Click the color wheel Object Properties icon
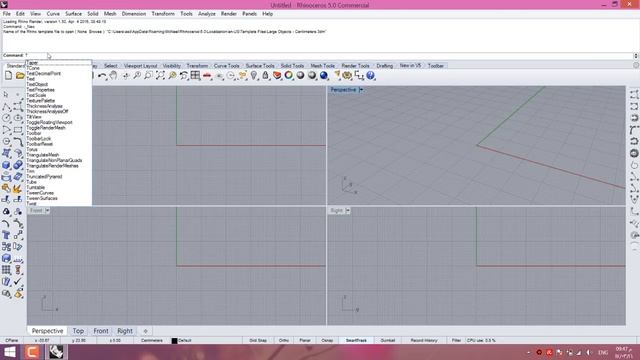The image size is (640, 360). click(x=289, y=76)
